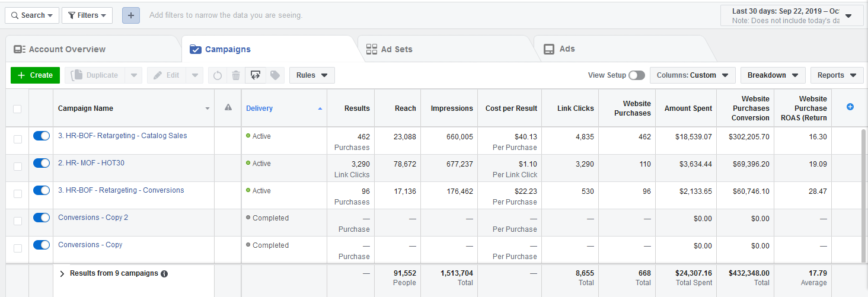Click the plus add-filter icon button

[x=131, y=15]
